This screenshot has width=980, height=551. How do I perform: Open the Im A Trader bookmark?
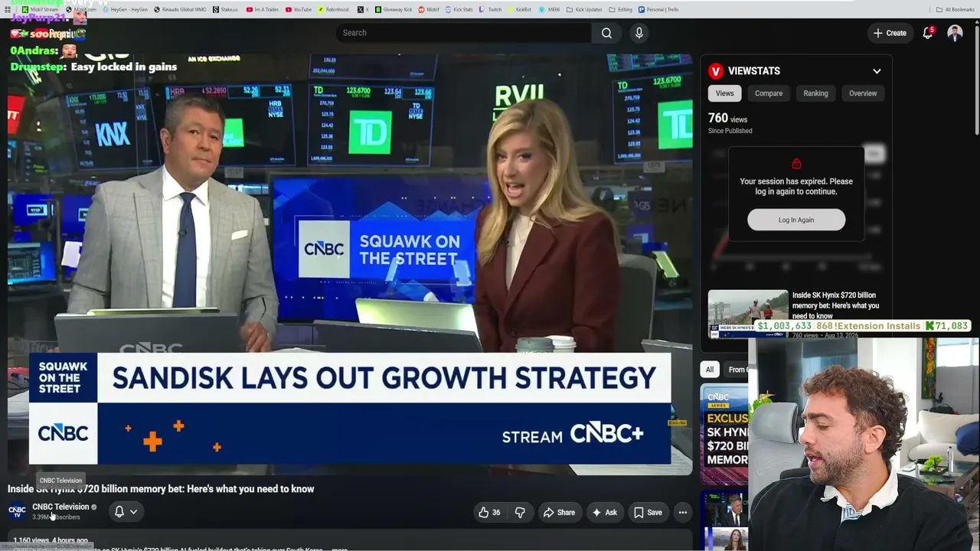pyautogui.click(x=262, y=9)
